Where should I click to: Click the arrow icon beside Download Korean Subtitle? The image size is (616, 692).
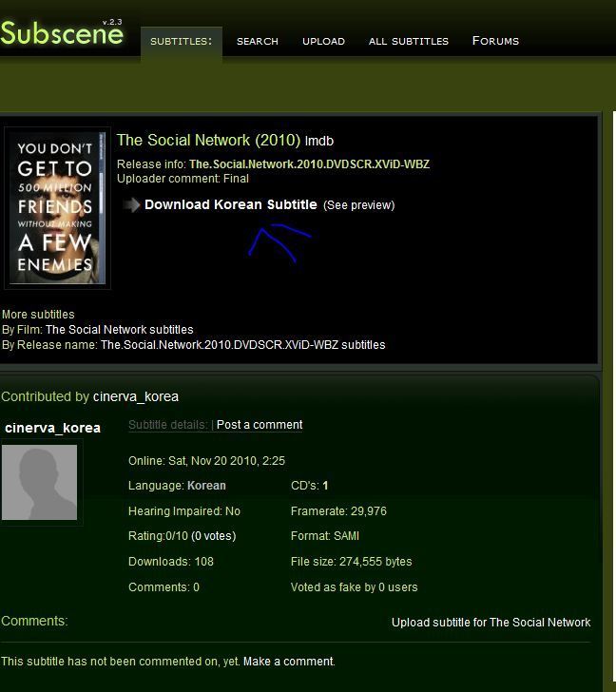[131, 204]
